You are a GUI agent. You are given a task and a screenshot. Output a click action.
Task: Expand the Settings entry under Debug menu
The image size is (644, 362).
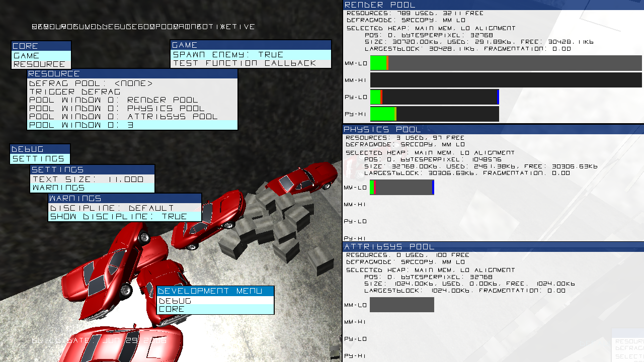click(x=40, y=159)
